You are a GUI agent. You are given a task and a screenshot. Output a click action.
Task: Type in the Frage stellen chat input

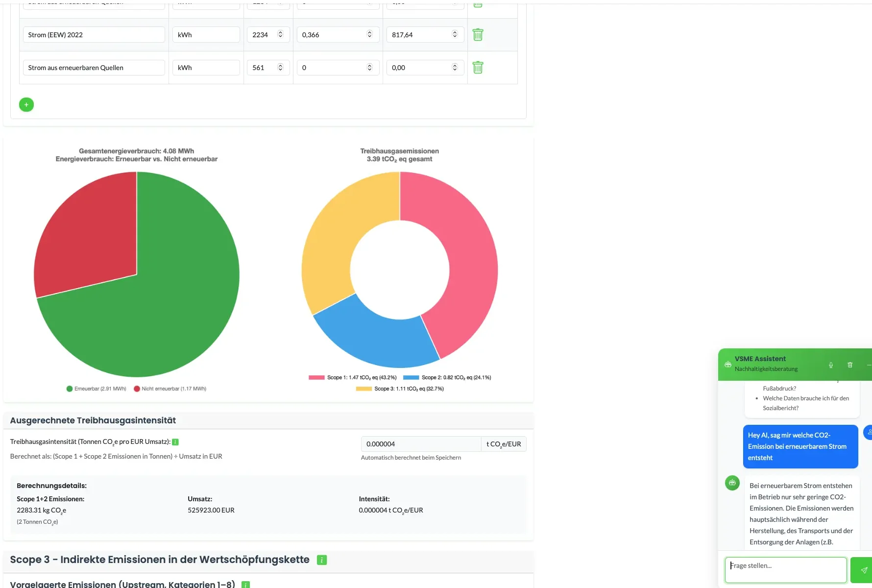pyautogui.click(x=785, y=570)
